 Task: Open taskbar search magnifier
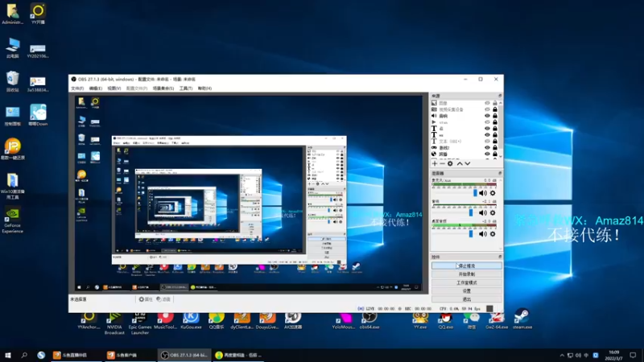[24, 356]
